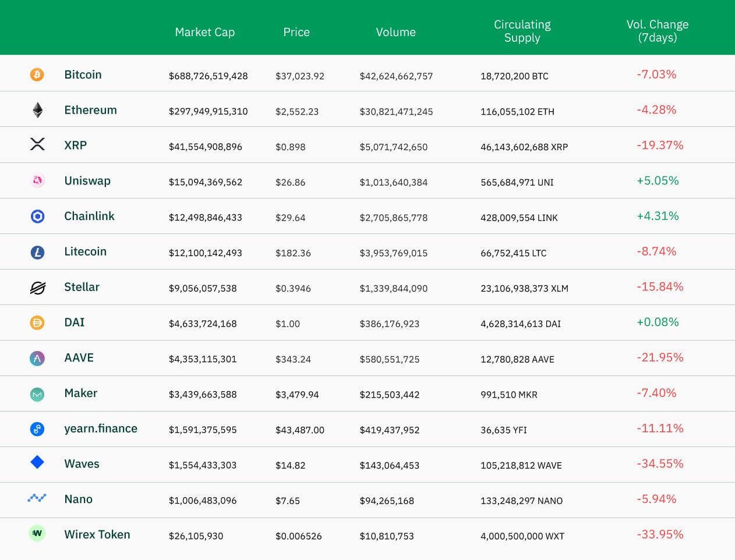The image size is (735, 560).
Task: Select Stellar change -15.84%
Action: pyautogui.click(x=660, y=286)
